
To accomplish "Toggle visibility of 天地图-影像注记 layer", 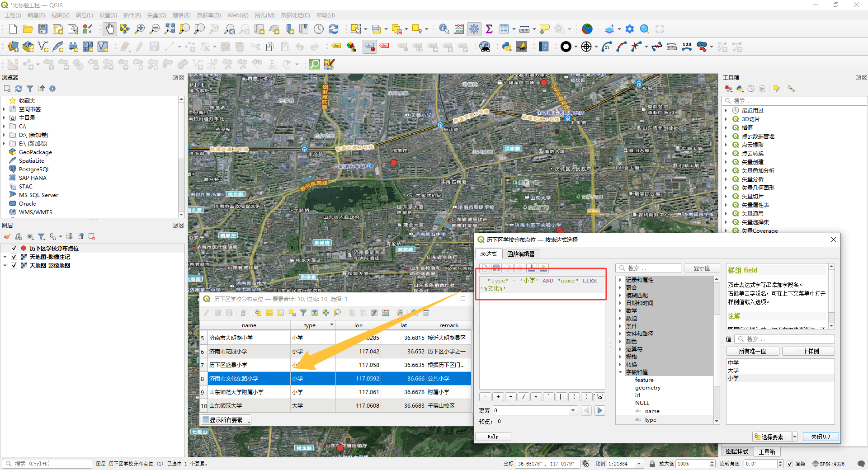I will (14, 257).
